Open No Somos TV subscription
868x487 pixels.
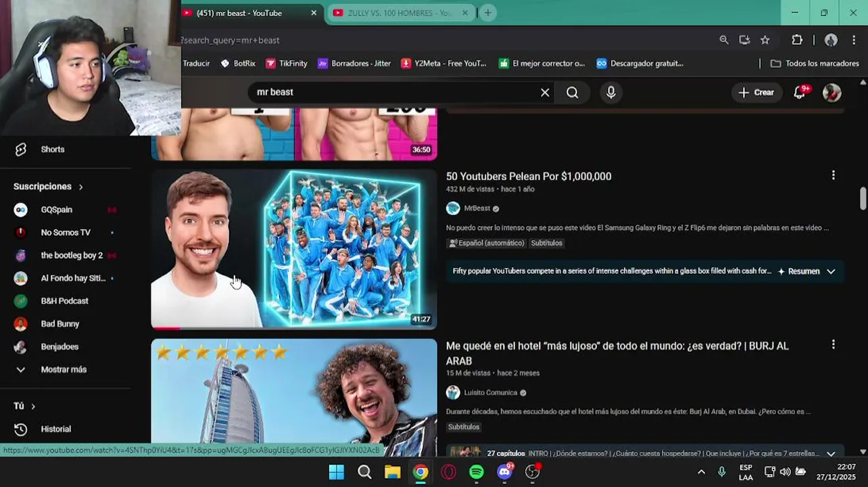tap(66, 233)
